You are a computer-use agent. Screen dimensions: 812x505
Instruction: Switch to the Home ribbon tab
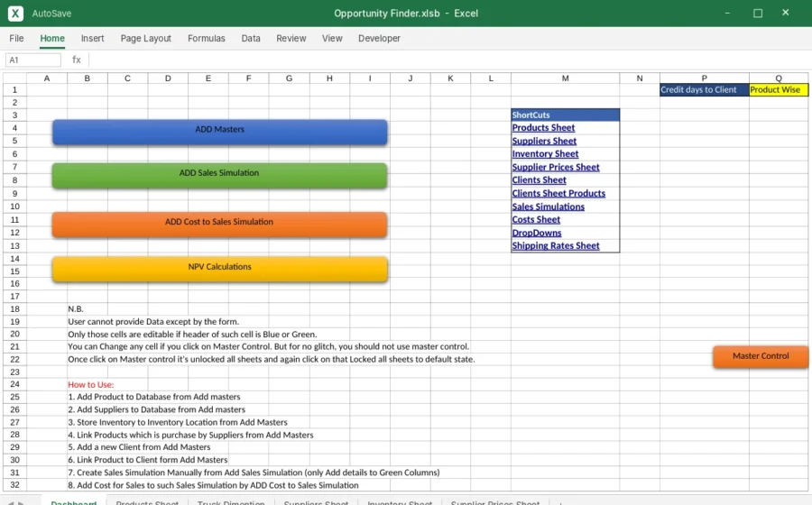click(52, 38)
